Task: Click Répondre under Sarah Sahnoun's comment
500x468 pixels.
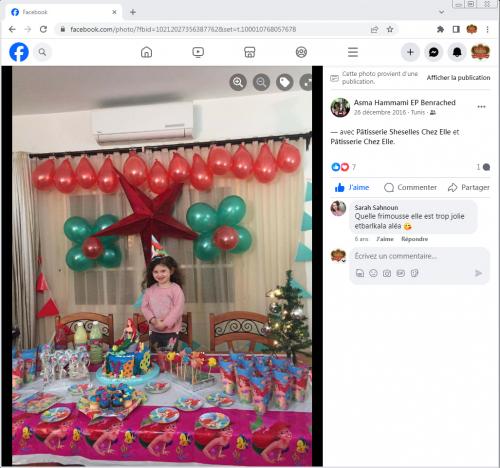Action: point(414,239)
